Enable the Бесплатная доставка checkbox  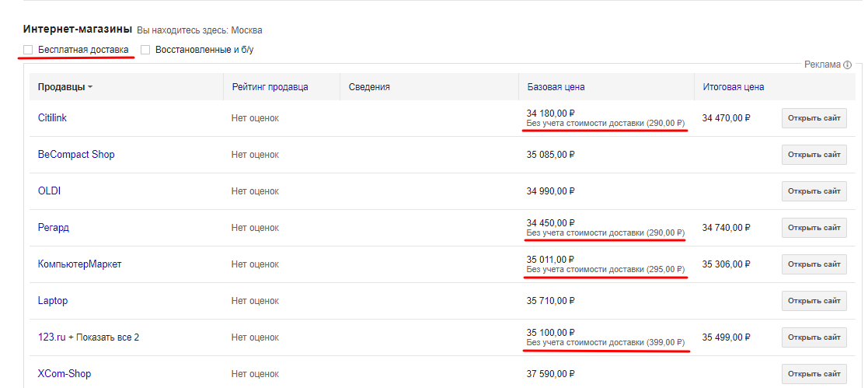28,50
